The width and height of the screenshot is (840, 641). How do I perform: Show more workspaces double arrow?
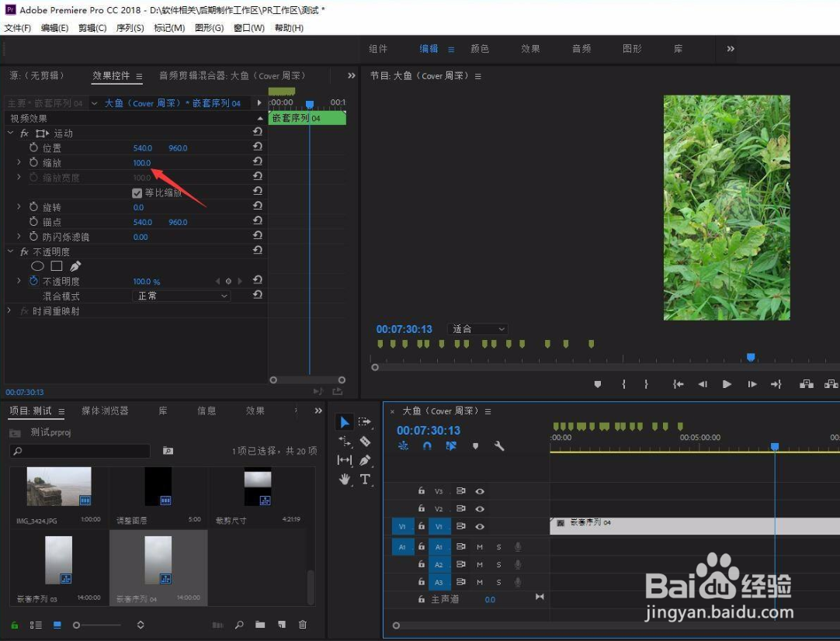click(731, 49)
